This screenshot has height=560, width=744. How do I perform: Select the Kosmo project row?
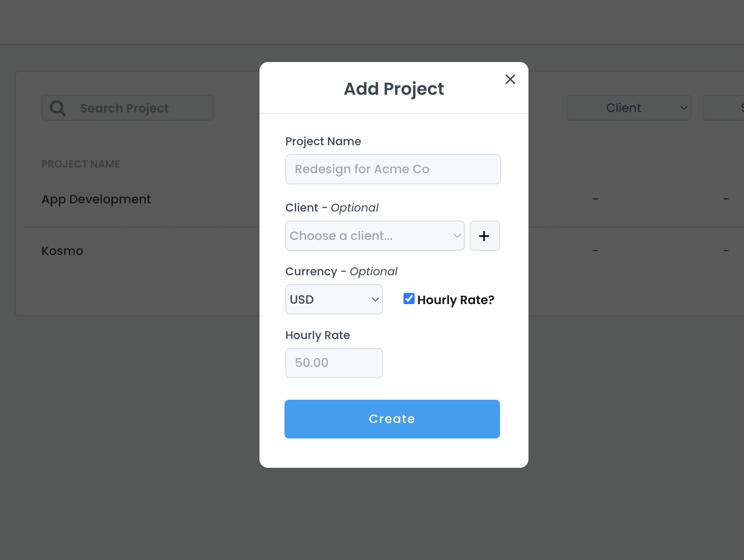tap(62, 251)
